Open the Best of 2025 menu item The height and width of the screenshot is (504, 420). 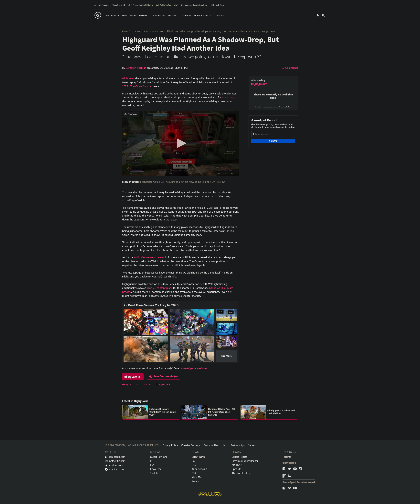point(112,16)
